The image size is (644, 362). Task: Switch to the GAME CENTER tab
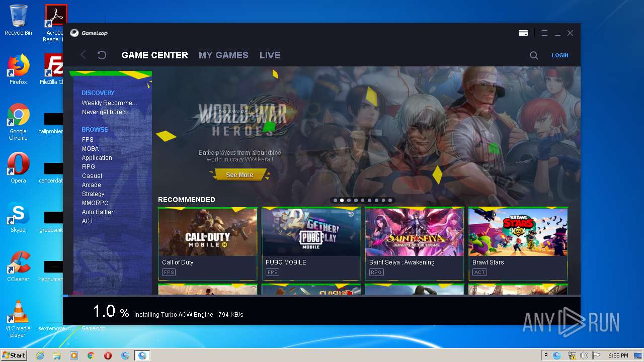[154, 55]
